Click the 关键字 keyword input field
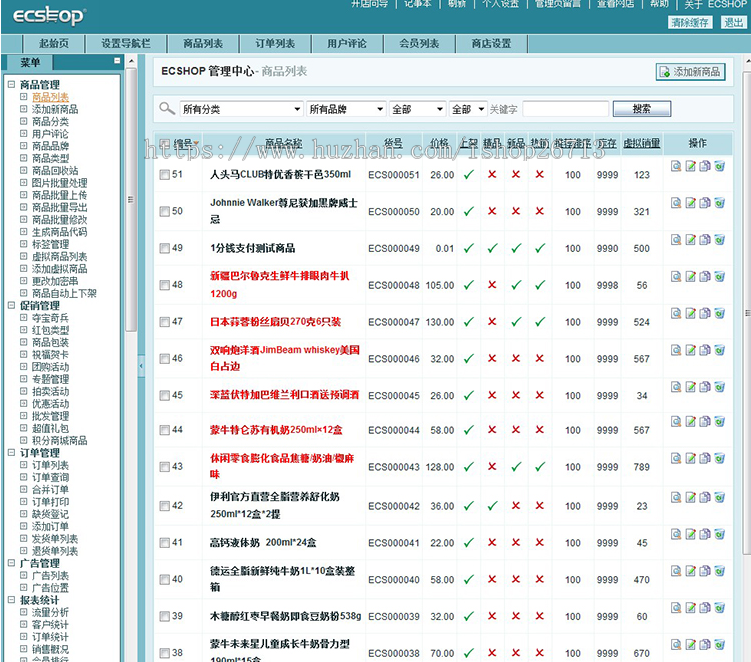This screenshot has height=662, width=751. point(565,109)
